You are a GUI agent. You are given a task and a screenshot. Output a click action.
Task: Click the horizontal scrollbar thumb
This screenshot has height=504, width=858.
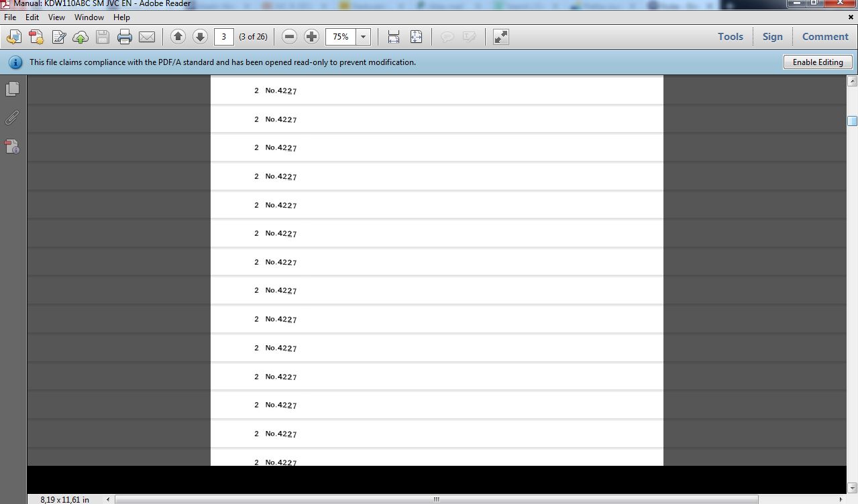(x=436, y=499)
